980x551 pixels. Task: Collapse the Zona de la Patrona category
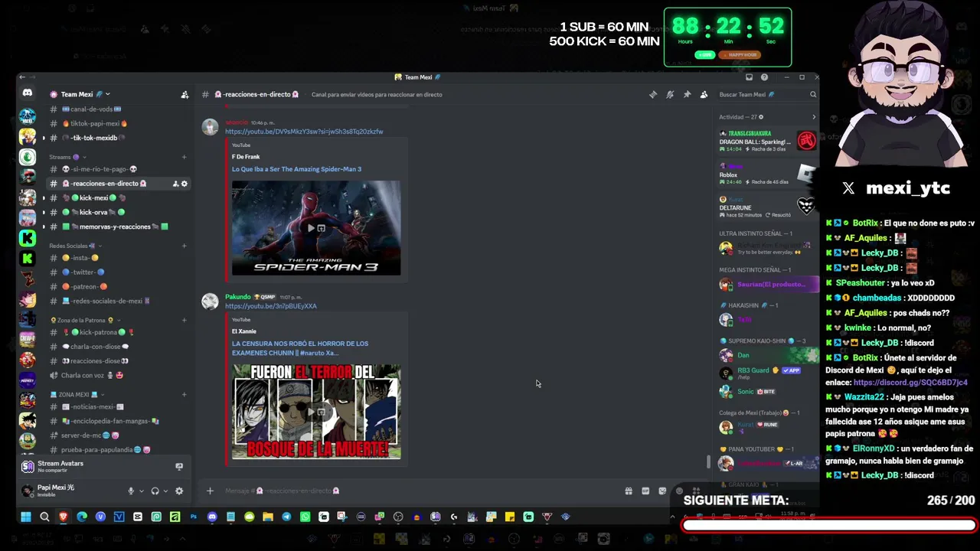[86, 320]
